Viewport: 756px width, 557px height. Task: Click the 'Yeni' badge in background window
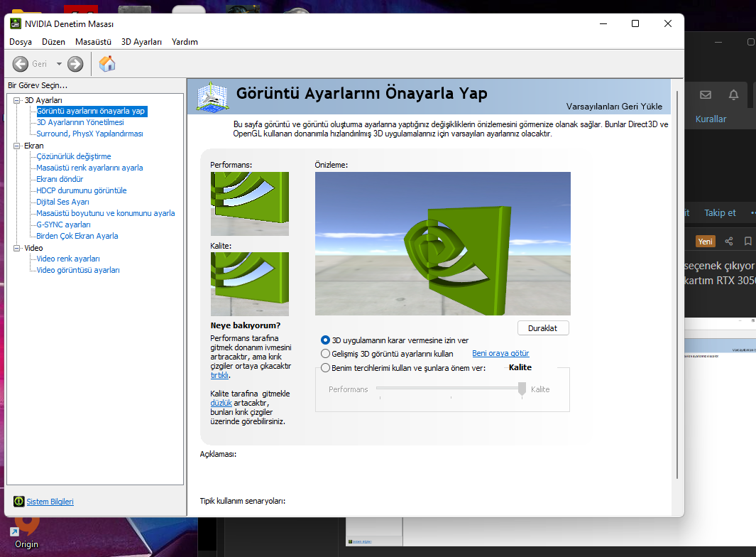(x=706, y=242)
